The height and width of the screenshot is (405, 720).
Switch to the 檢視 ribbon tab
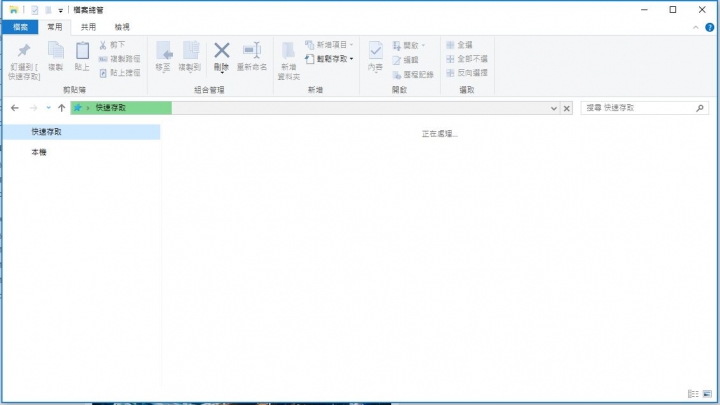pos(121,27)
